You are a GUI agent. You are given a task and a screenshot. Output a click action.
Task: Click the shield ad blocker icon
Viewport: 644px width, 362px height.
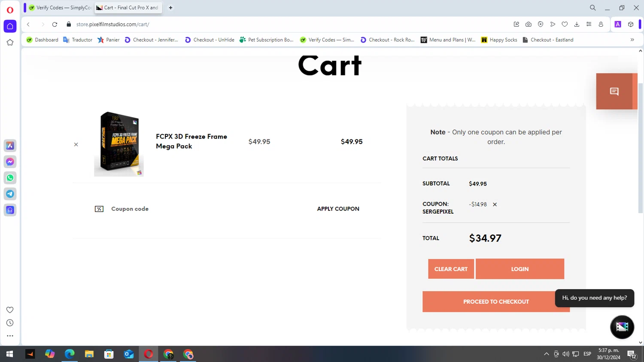tap(541, 24)
